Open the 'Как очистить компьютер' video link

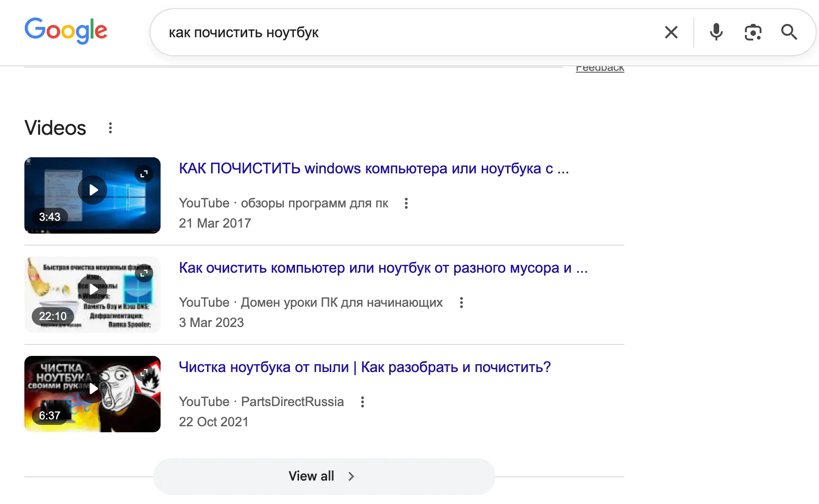tap(383, 268)
